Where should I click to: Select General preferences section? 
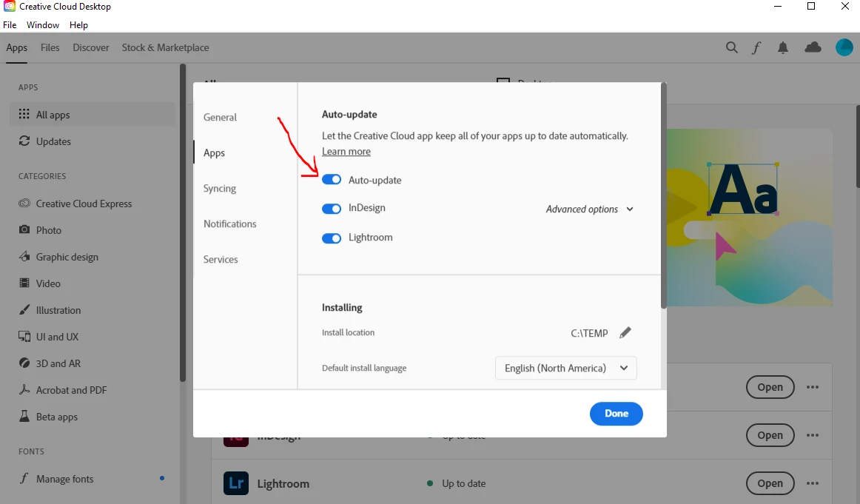(220, 118)
